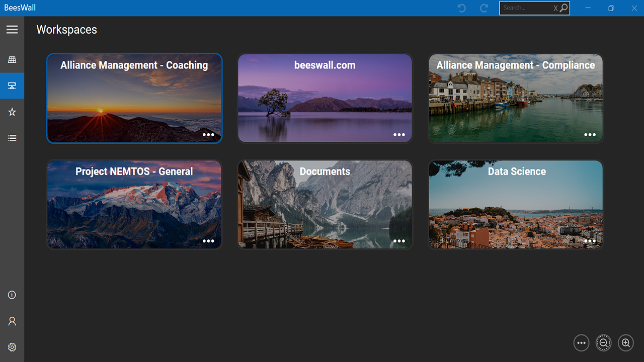Screen dimensions: 644x362
Task: Open options for beeswall.com card
Action: coord(399,135)
